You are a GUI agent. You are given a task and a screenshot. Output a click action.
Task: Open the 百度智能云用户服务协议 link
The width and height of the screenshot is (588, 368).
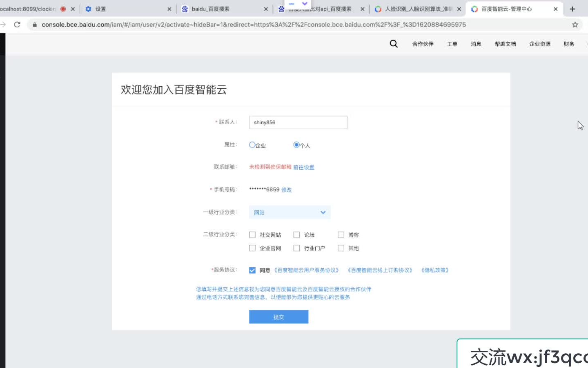[x=307, y=270]
